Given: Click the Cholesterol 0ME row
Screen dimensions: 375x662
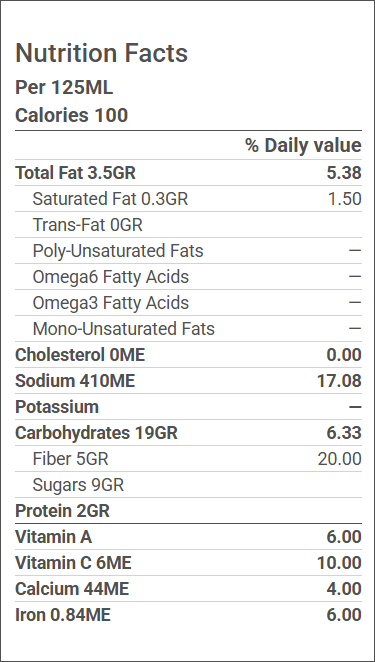Looking at the screenshot, I should pos(188,355).
